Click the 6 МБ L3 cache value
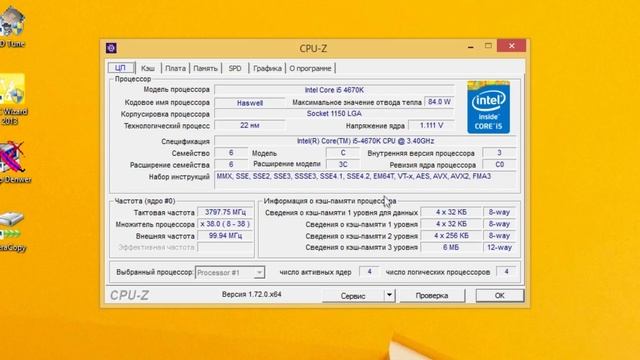The height and width of the screenshot is (360, 640). coord(451,247)
